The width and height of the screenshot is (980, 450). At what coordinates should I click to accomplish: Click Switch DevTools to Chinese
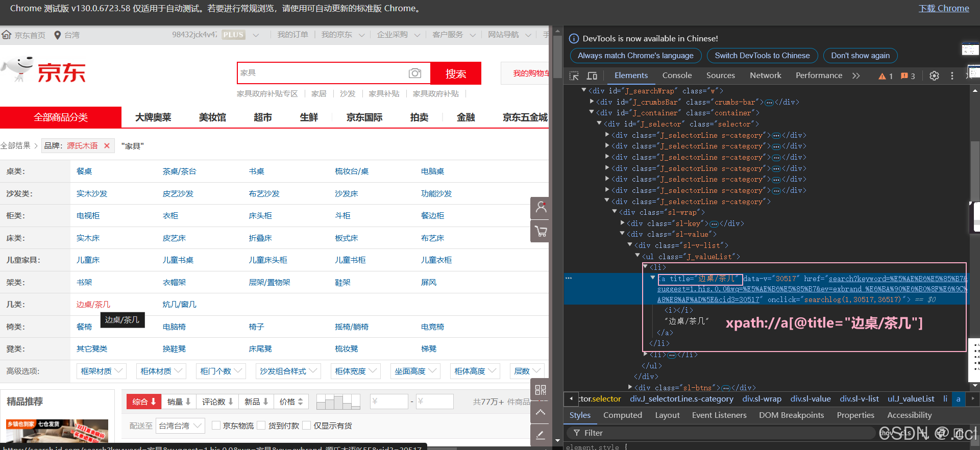tap(762, 56)
